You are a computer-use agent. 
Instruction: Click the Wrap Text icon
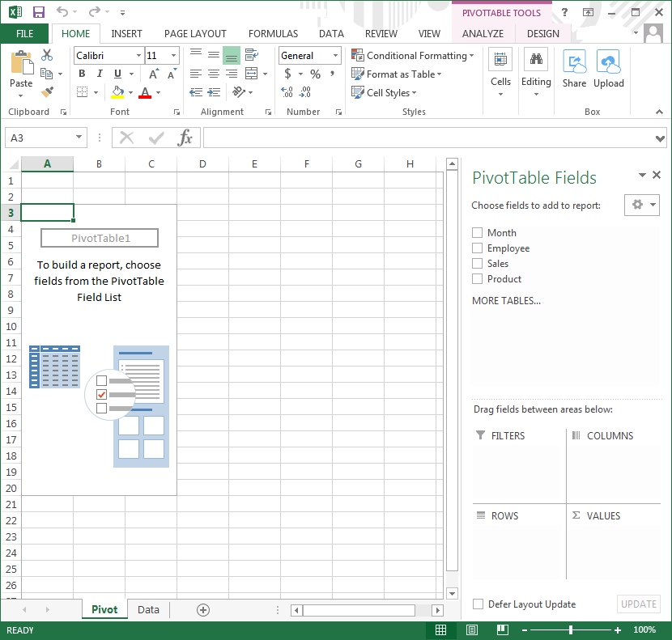click(x=251, y=55)
